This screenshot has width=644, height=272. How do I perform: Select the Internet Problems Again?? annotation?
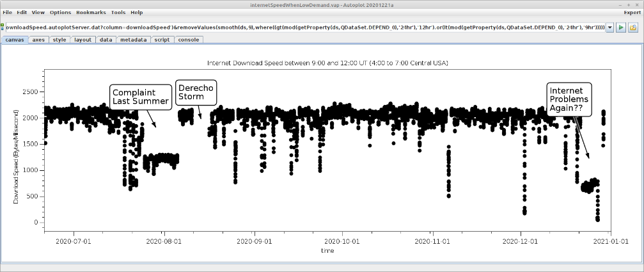point(569,99)
